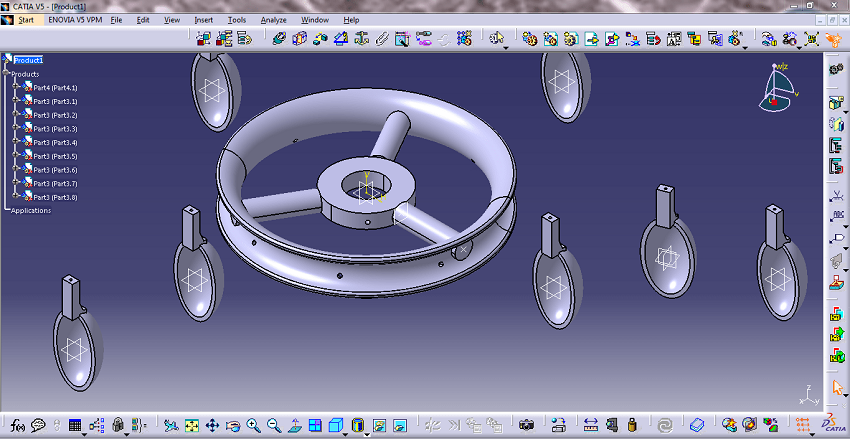The image size is (850, 439).
Task: Click the Normal View icon
Action: point(295,424)
